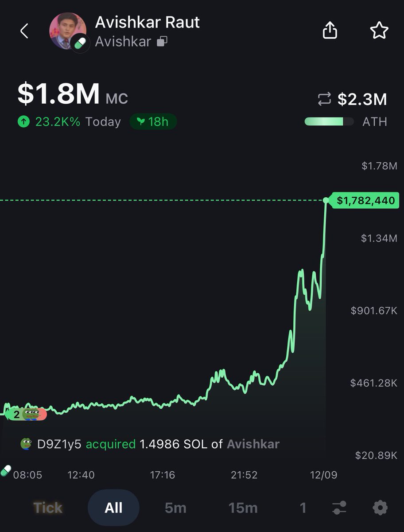The width and height of the screenshot is (404, 532).
Task: Tap the swap arrows volume icon
Action: (x=324, y=99)
